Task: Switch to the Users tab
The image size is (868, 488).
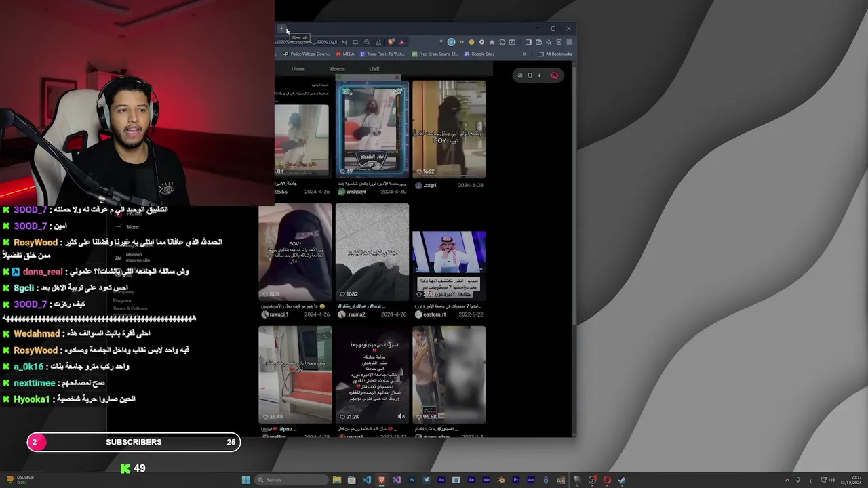Action: pyautogui.click(x=298, y=69)
